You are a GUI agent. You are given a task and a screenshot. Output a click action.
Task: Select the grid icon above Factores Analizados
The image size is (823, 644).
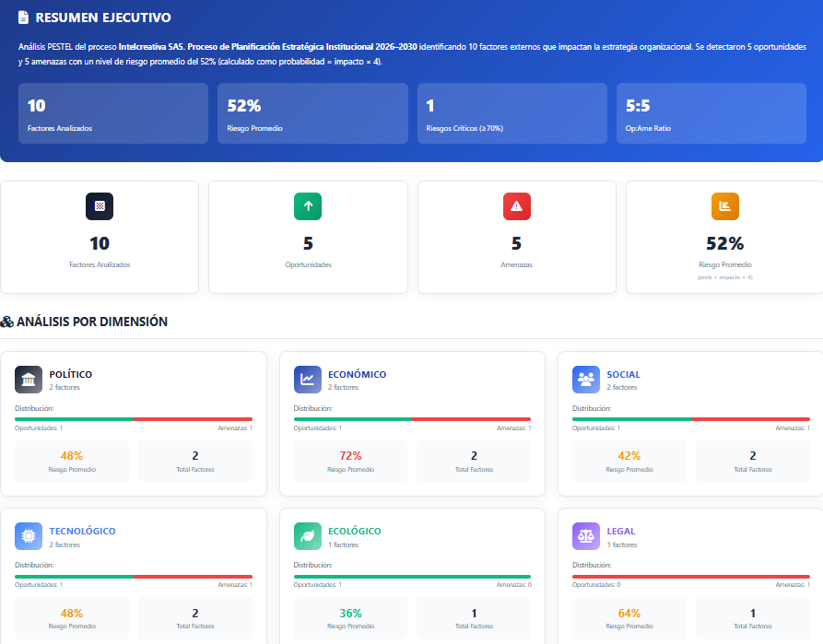coord(99,206)
